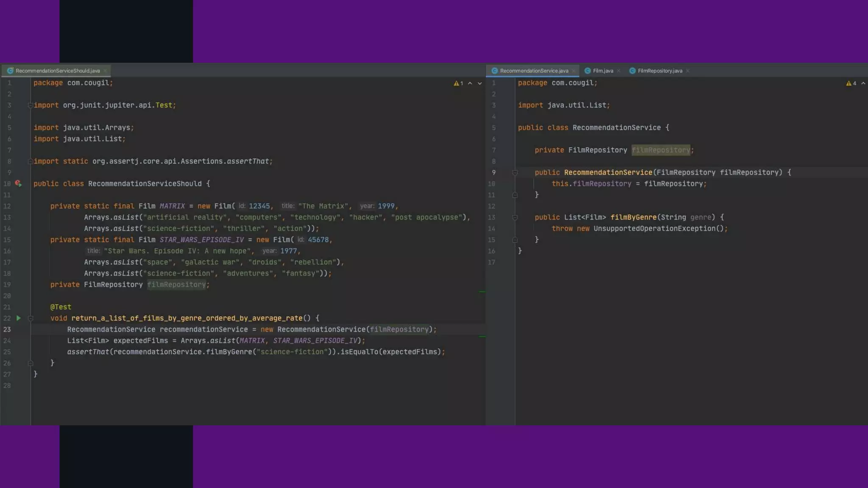
Task: Close the FilmRepository.java tab
Action: click(687, 71)
